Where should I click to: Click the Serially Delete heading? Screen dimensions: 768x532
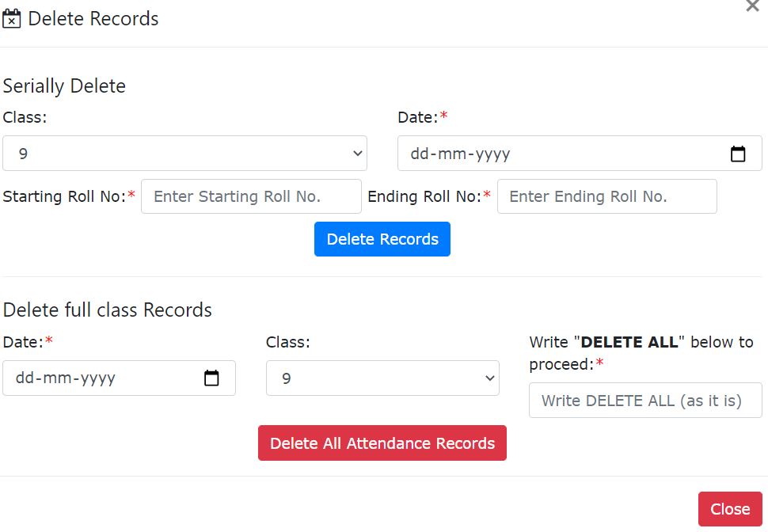64,85
